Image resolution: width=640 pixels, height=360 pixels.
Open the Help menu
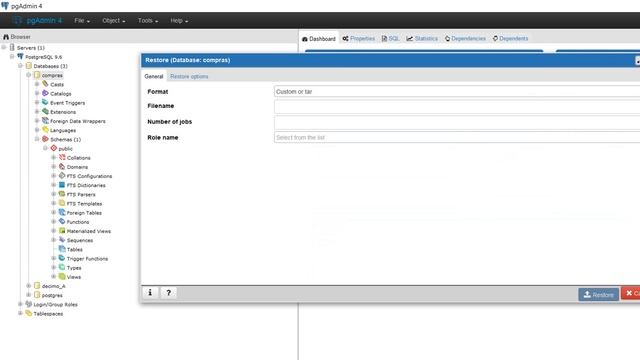179,20
